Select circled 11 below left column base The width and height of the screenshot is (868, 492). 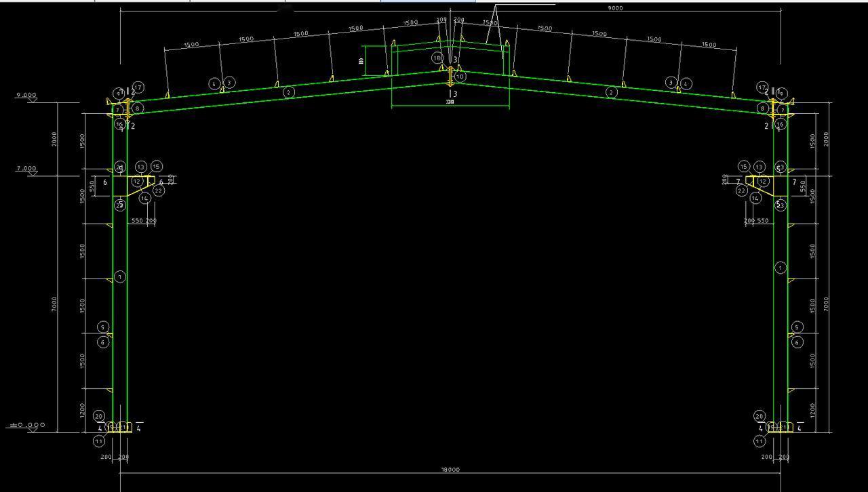coord(99,441)
